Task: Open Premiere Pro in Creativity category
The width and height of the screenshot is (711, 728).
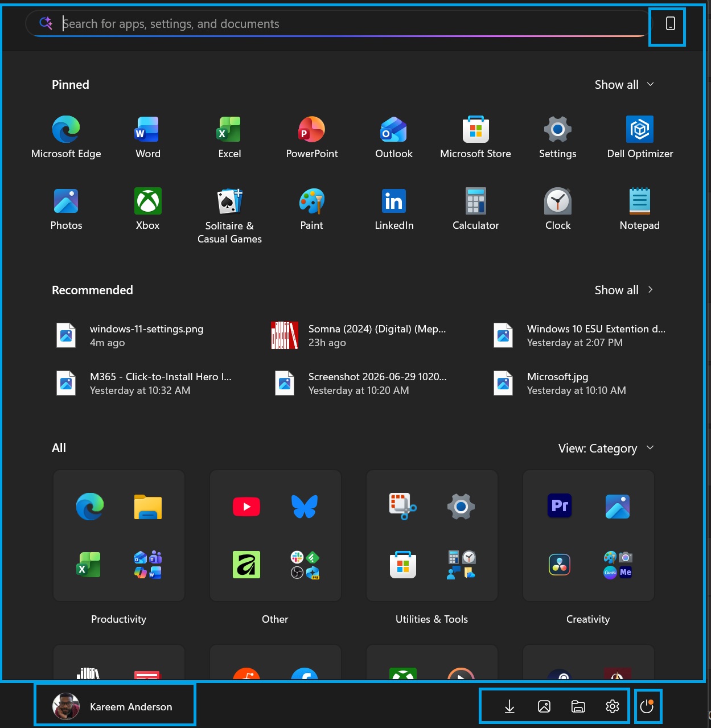Action: click(x=560, y=506)
